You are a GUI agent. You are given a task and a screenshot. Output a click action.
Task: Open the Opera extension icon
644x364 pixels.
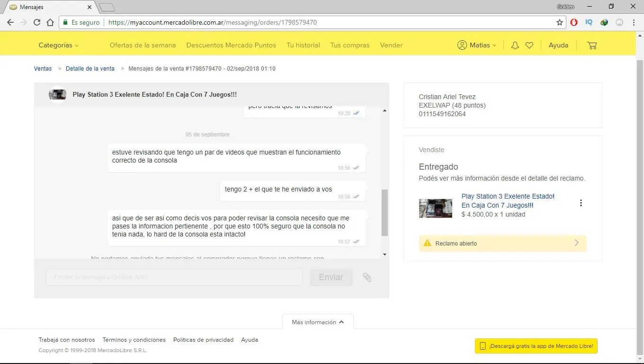point(574,22)
